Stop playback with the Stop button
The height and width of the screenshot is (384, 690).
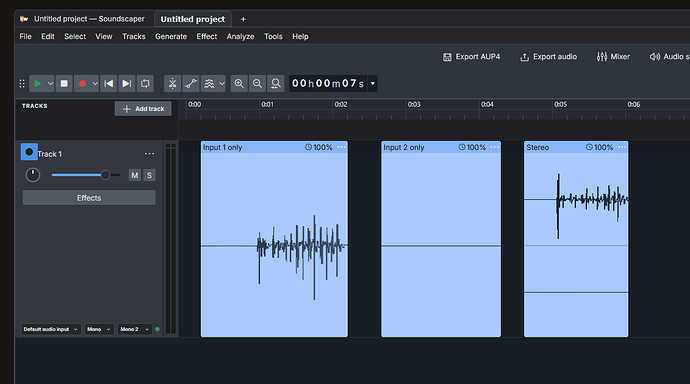click(x=64, y=84)
